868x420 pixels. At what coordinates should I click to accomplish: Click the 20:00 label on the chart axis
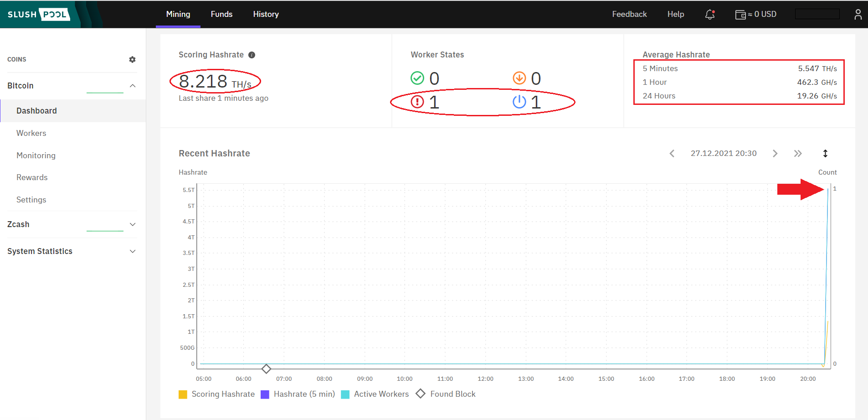point(808,379)
